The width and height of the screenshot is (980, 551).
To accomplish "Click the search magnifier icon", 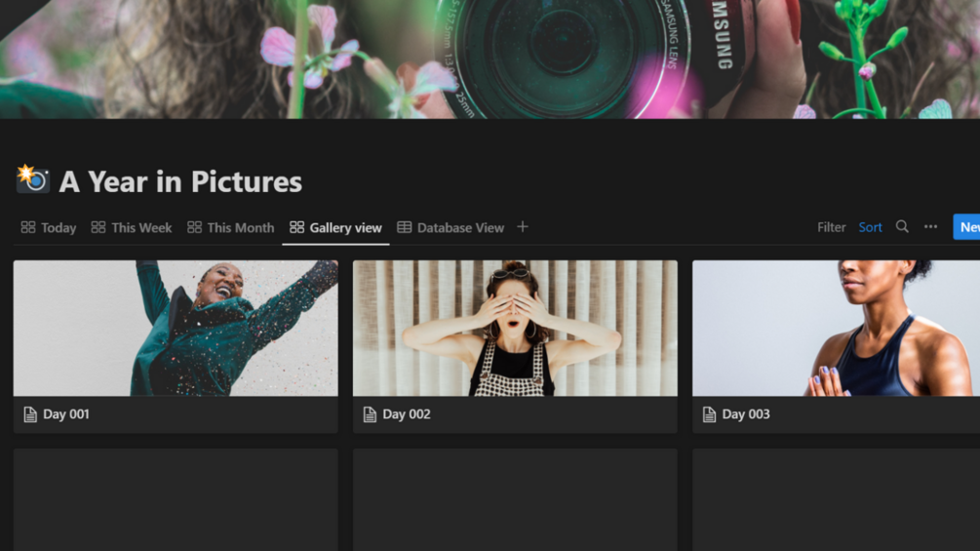I will (902, 227).
